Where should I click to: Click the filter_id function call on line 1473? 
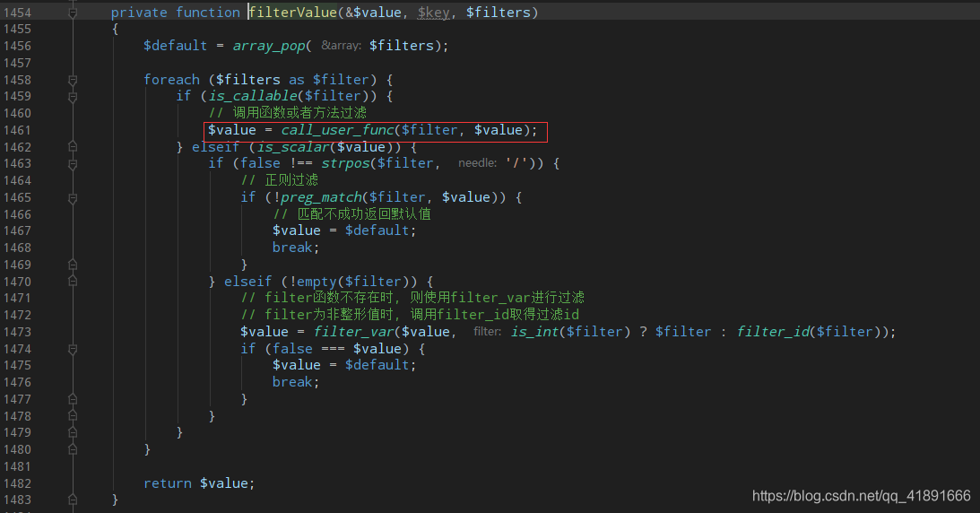[x=773, y=332]
